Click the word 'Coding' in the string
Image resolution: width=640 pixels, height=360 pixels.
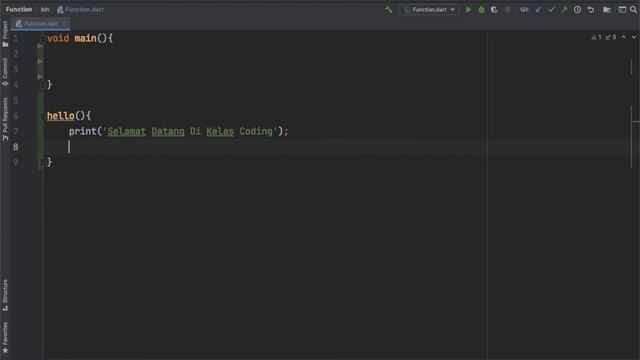(x=256, y=131)
